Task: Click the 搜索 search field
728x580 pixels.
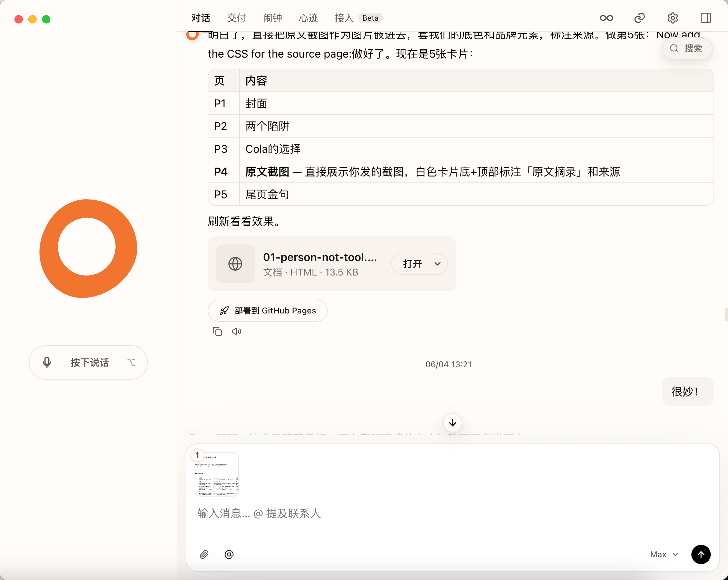Action: coord(687,48)
